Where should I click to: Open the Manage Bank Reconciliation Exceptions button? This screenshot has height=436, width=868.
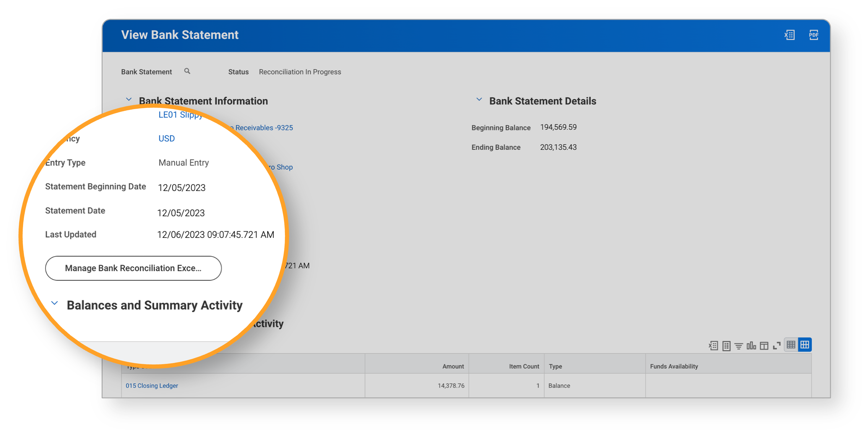tap(133, 268)
